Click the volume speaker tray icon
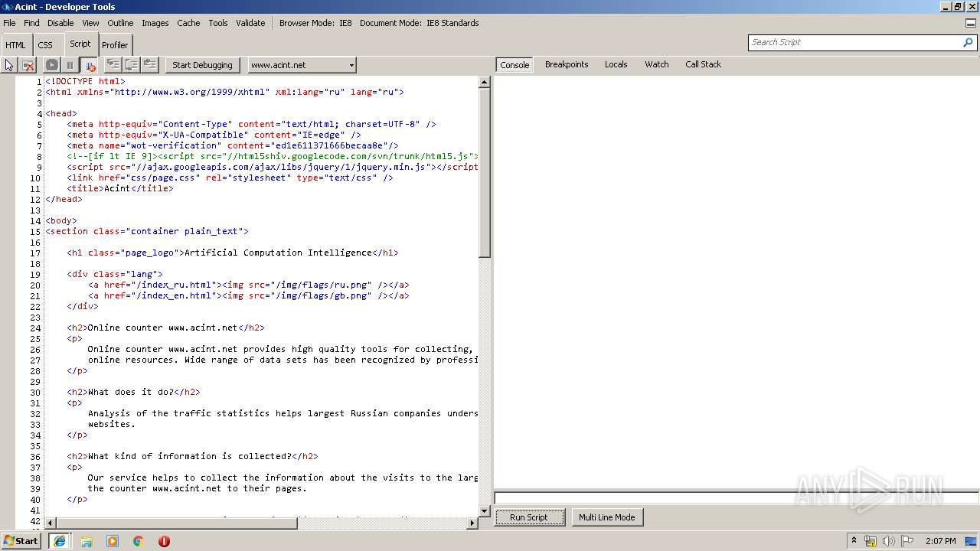Image resolution: width=980 pixels, height=551 pixels. tap(889, 541)
